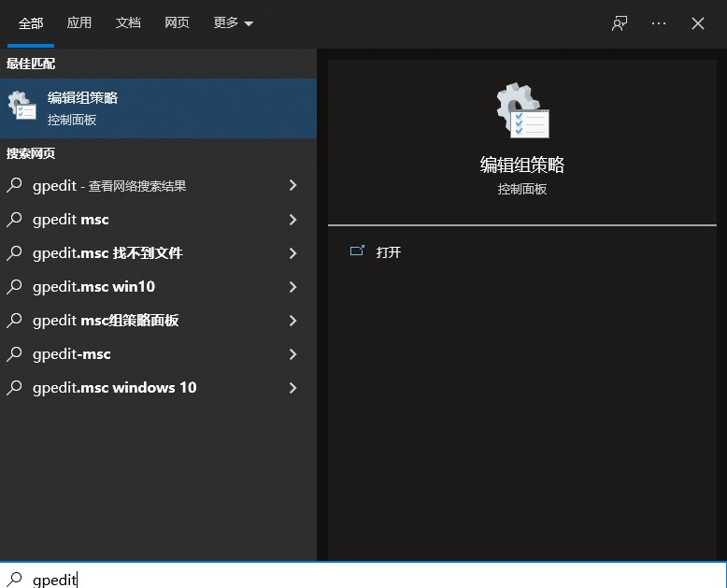The height and width of the screenshot is (588, 727).
Task: Close the search panel
Action: point(698,23)
